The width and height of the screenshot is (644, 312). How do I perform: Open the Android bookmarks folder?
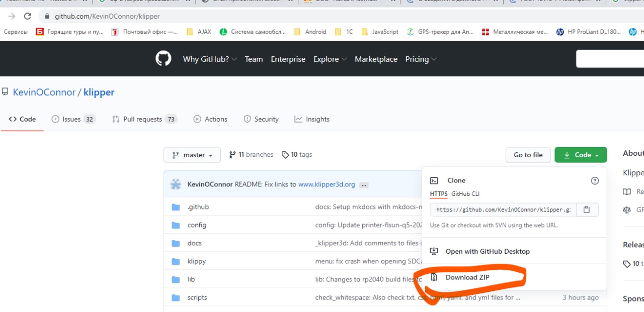[x=310, y=32]
